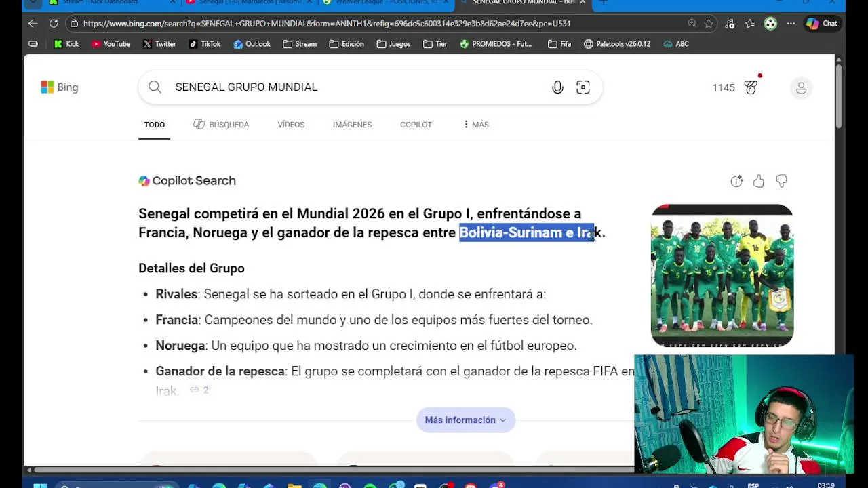Click the highlighted text Bolivia-Surinam e Irak
The height and width of the screenshot is (488, 868).
pos(527,232)
